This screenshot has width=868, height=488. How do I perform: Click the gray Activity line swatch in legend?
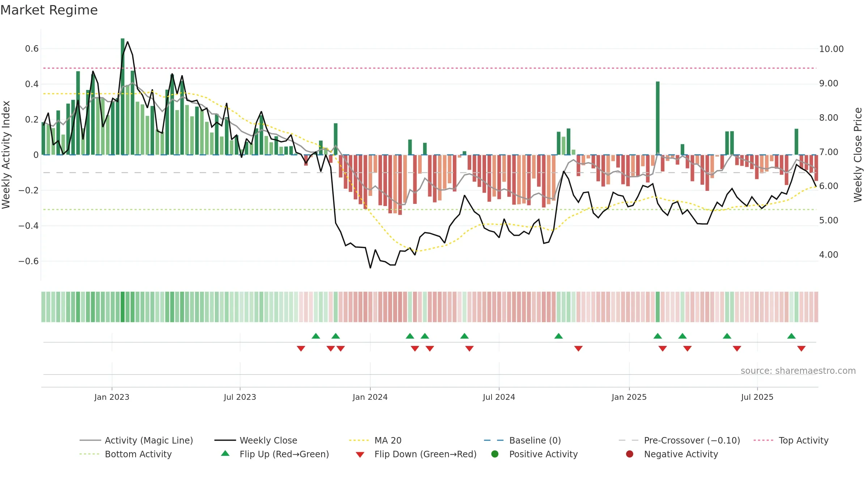pos(90,440)
